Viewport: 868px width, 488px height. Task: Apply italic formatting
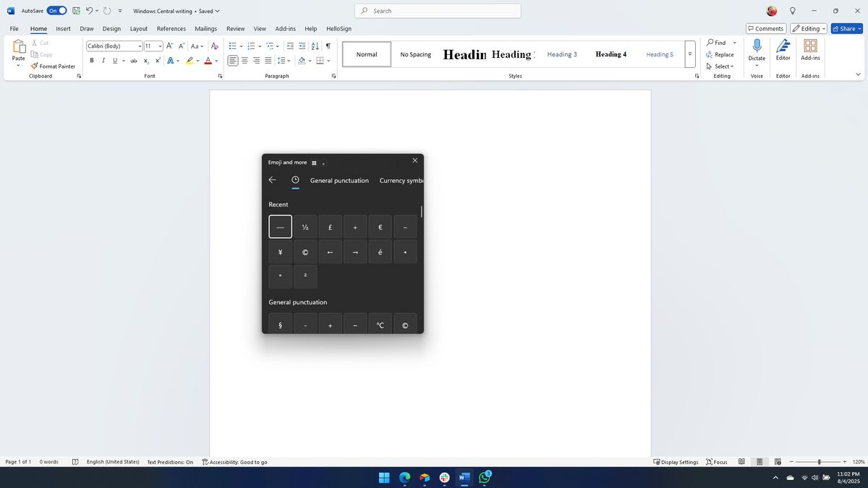click(x=103, y=61)
